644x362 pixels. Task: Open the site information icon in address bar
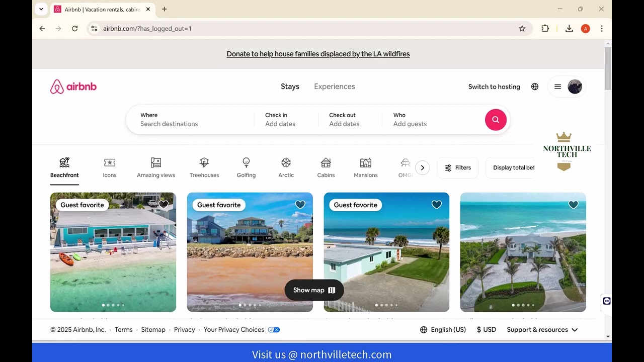pyautogui.click(x=94, y=29)
